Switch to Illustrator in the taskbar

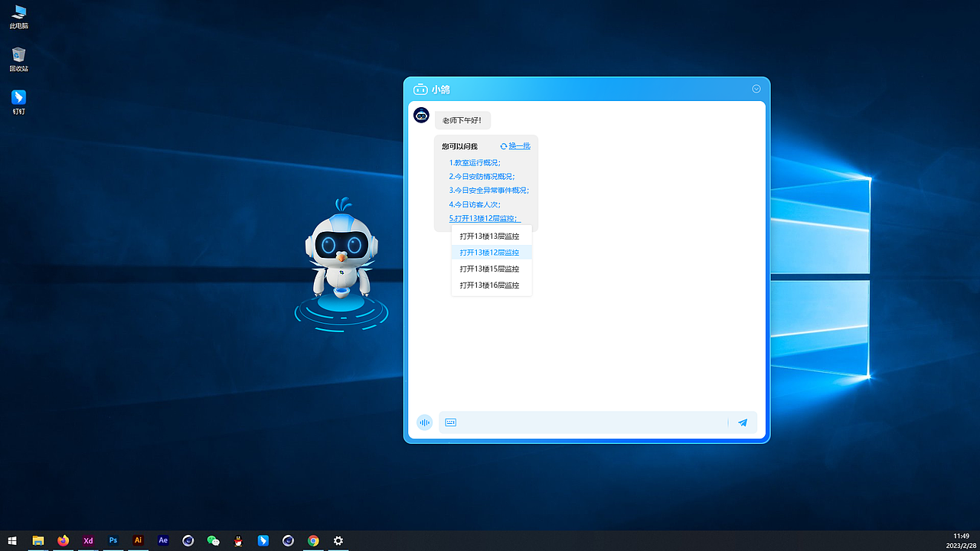pos(138,540)
